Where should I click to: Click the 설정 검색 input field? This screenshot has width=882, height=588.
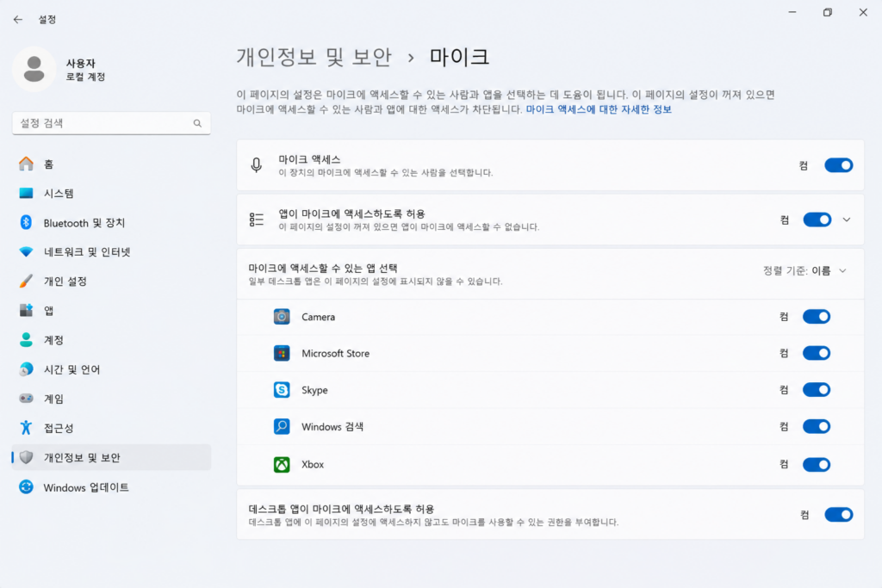pos(111,123)
